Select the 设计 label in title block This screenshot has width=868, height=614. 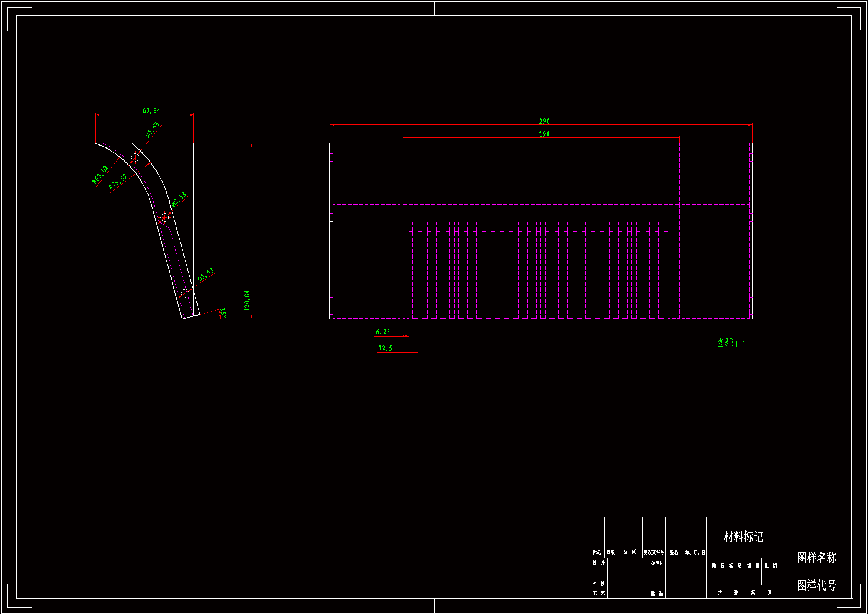(x=598, y=563)
